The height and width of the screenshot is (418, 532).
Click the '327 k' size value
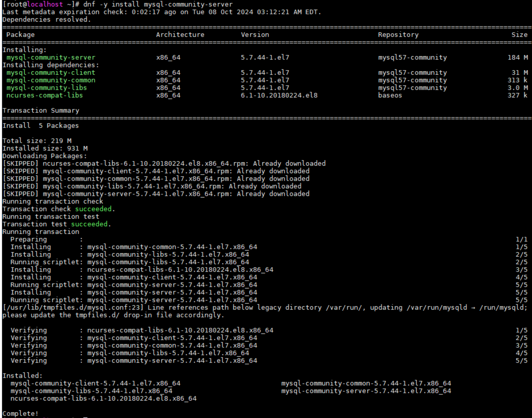pos(518,95)
